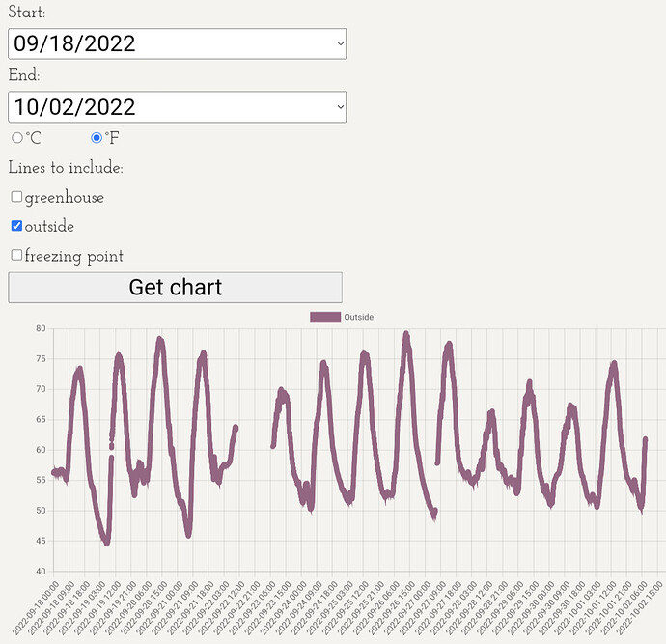
Task: Open the Start date dropdown showing 09/18/2022
Action: pyautogui.click(x=178, y=43)
